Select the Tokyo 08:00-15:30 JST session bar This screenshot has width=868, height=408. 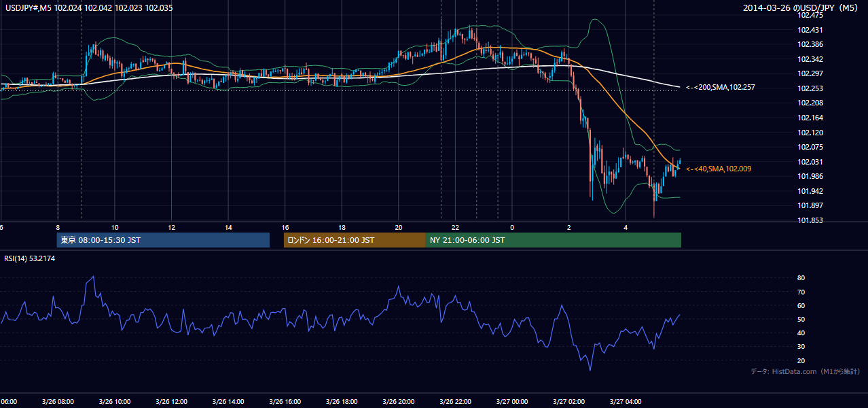click(x=163, y=240)
